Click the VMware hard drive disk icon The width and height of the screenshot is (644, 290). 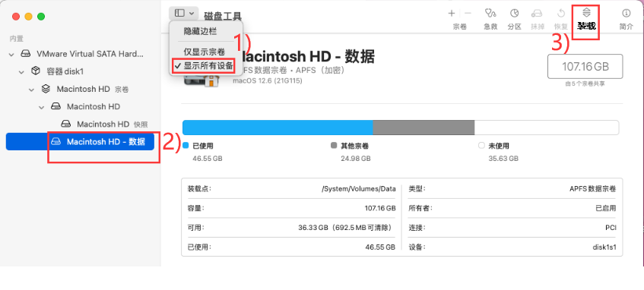(x=26, y=54)
